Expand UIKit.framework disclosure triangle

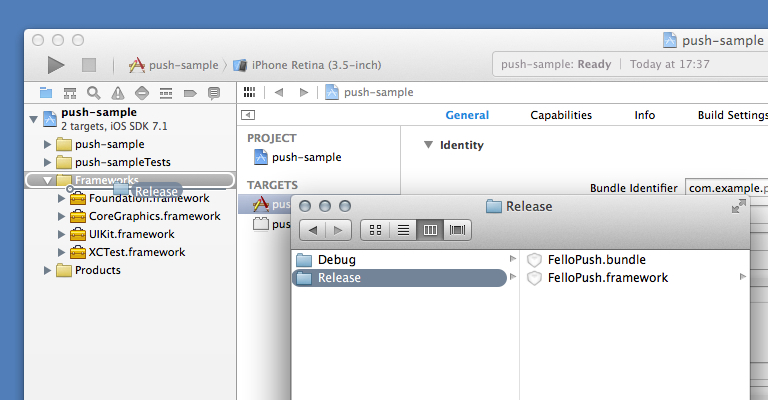pos(61,235)
